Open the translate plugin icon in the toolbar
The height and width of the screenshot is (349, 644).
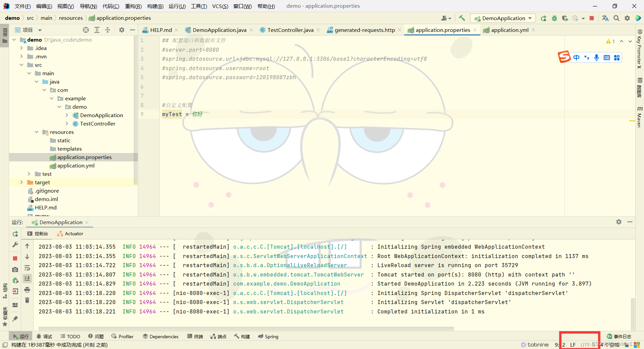(x=605, y=18)
